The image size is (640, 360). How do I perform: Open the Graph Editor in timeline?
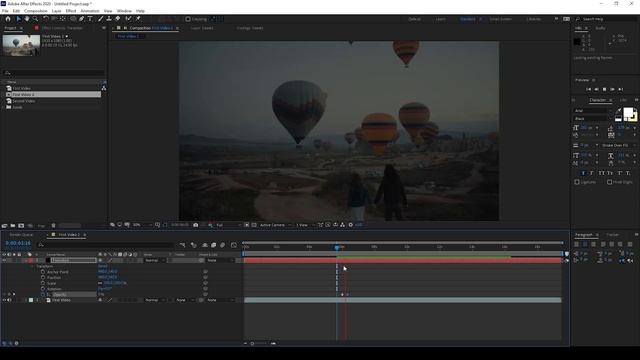click(x=233, y=245)
